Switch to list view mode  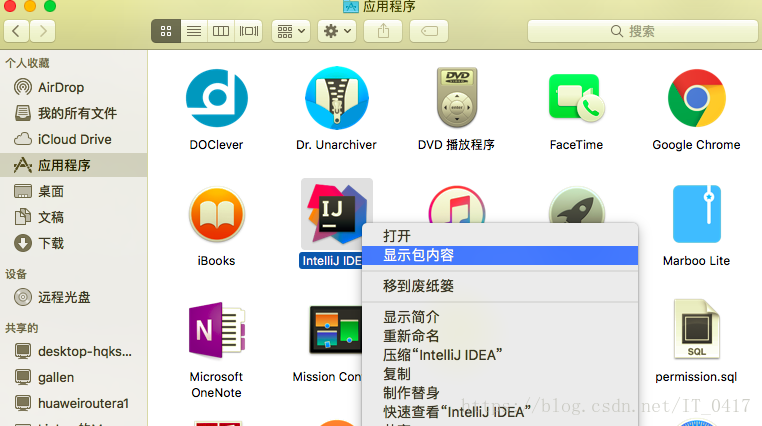coord(194,31)
